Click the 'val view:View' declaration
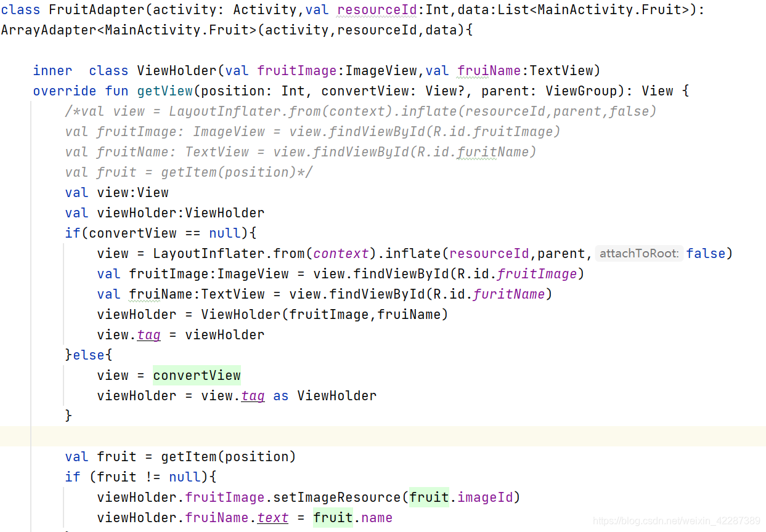Screen dimensions: 766x532 [x=116, y=193]
